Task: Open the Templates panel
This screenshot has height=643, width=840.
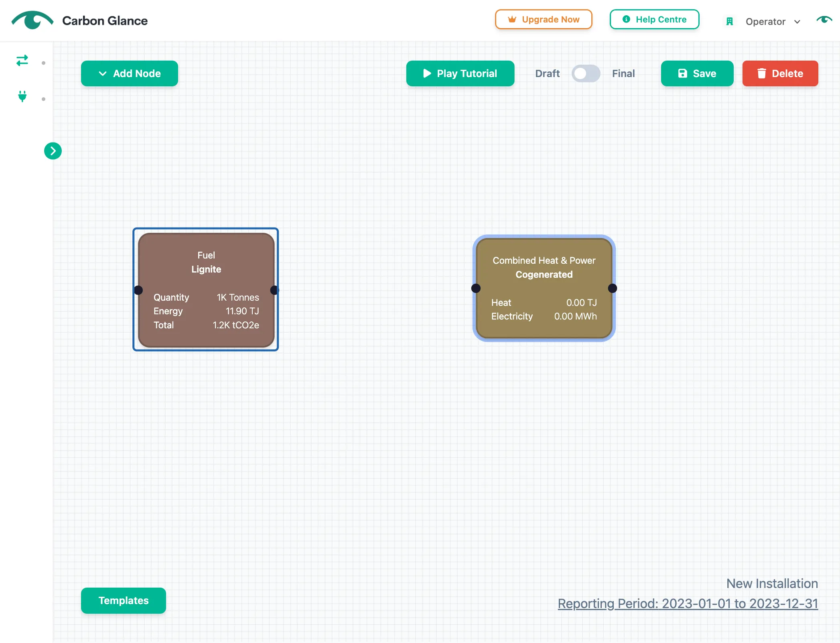Action: 124,600
